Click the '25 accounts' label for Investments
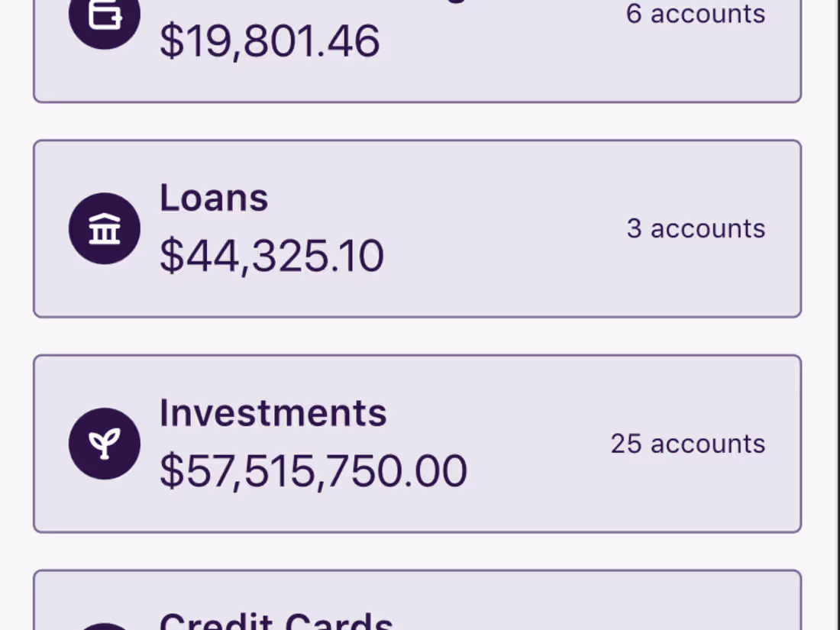Viewport: 840px width, 630px height. (687, 443)
